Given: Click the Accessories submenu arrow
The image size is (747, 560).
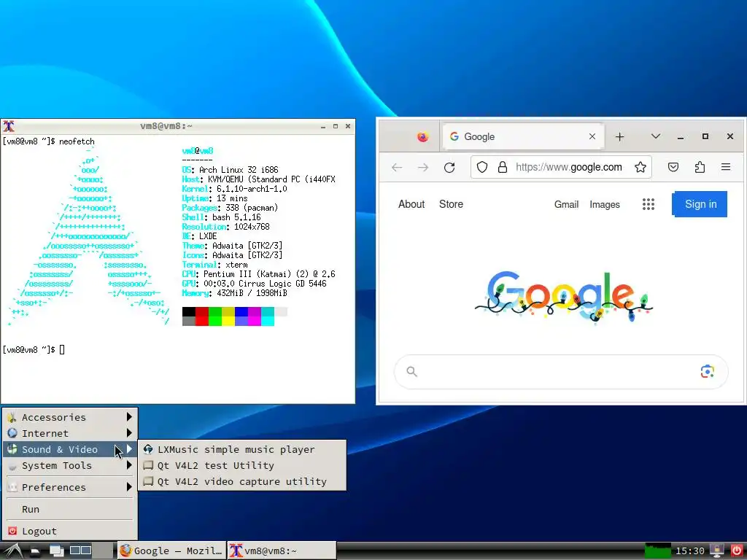Looking at the screenshot, I should 129,417.
